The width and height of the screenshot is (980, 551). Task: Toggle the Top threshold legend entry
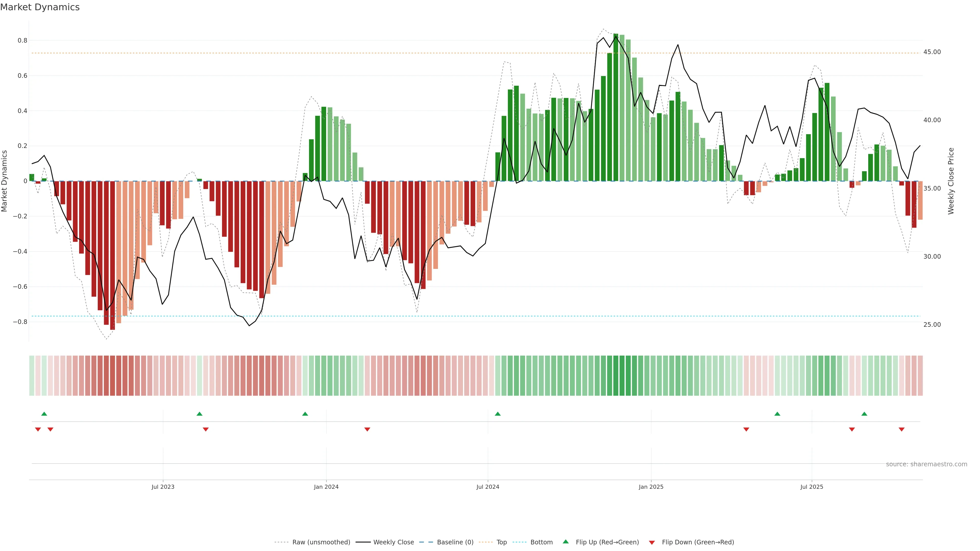pyautogui.click(x=501, y=542)
